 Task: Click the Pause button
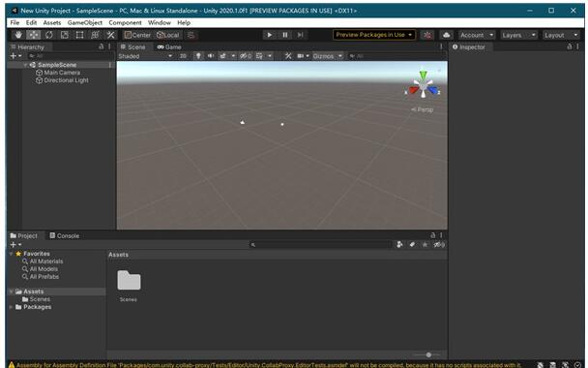(x=285, y=35)
